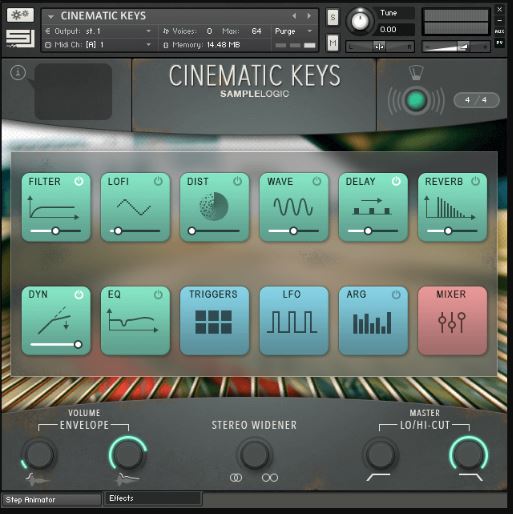The height and width of the screenshot is (514, 513).
Task: Click the info icon near the help box
Action: pos(18,72)
